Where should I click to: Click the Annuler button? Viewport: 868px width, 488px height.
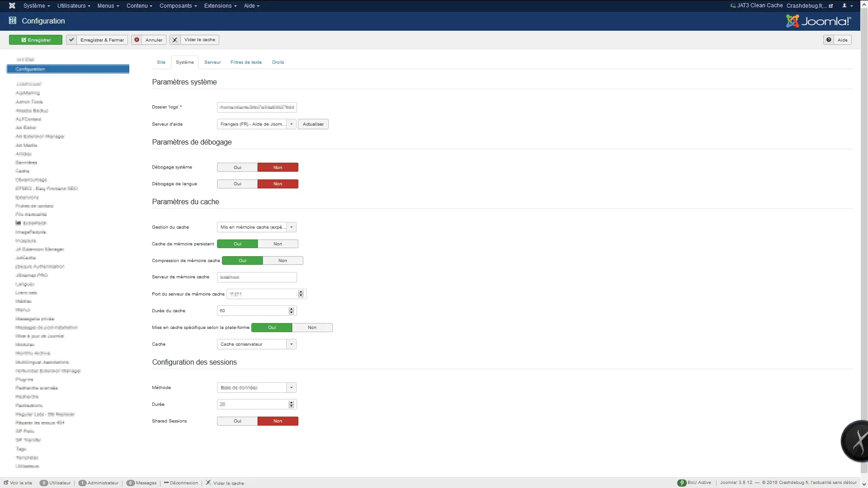click(x=149, y=40)
